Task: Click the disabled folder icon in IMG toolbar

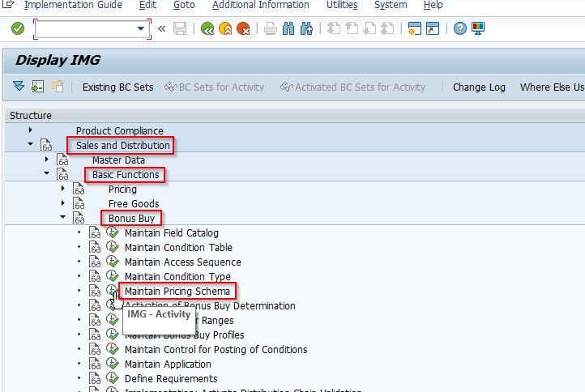Action: pyautogui.click(x=58, y=87)
